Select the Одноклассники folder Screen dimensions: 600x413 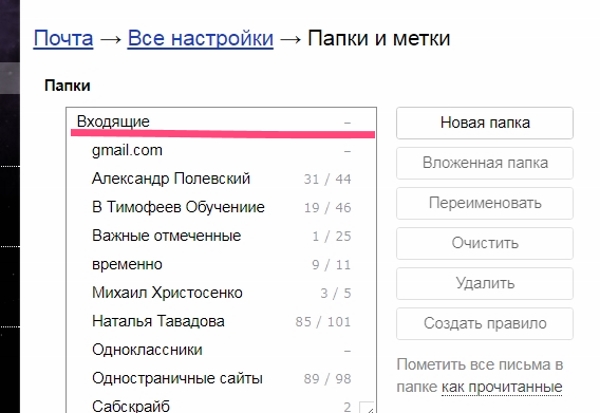(x=222, y=350)
